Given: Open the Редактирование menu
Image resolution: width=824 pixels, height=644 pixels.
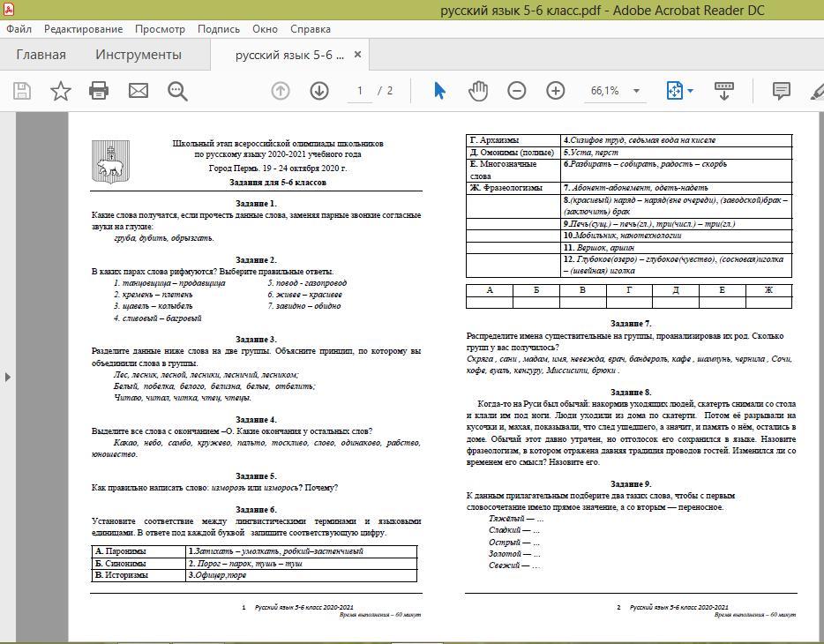Looking at the screenshot, I should (x=83, y=29).
